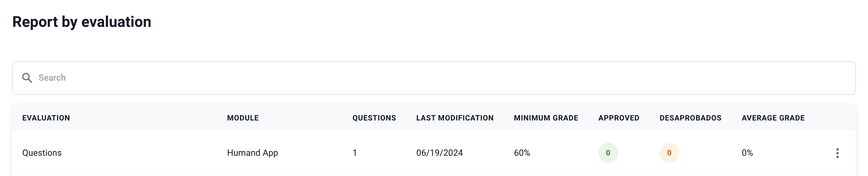Select the Questions column header

374,118
